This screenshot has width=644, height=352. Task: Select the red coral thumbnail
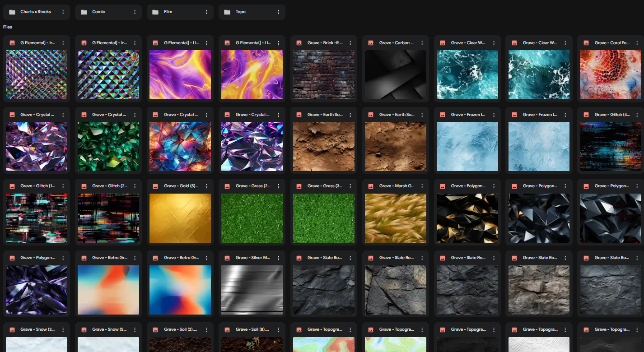pos(611,74)
